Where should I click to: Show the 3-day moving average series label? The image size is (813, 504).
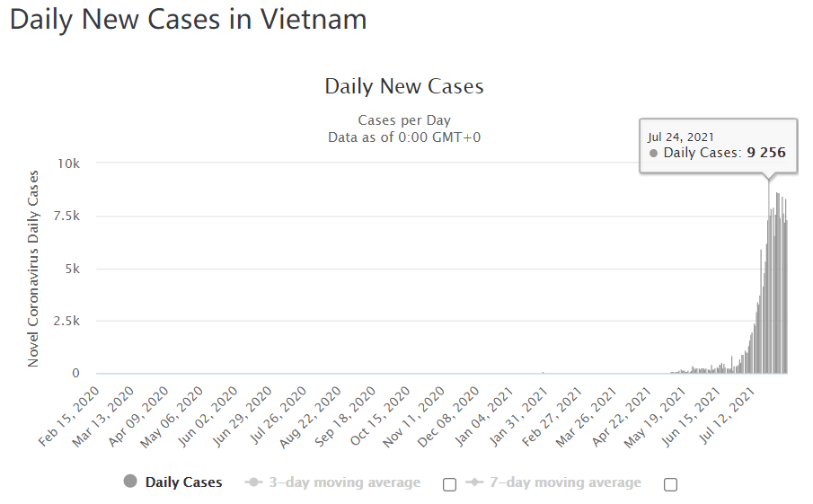[x=343, y=482]
